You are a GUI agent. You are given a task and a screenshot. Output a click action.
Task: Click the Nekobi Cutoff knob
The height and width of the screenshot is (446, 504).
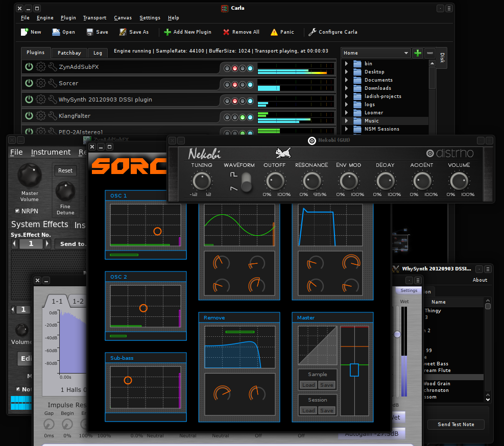click(275, 181)
